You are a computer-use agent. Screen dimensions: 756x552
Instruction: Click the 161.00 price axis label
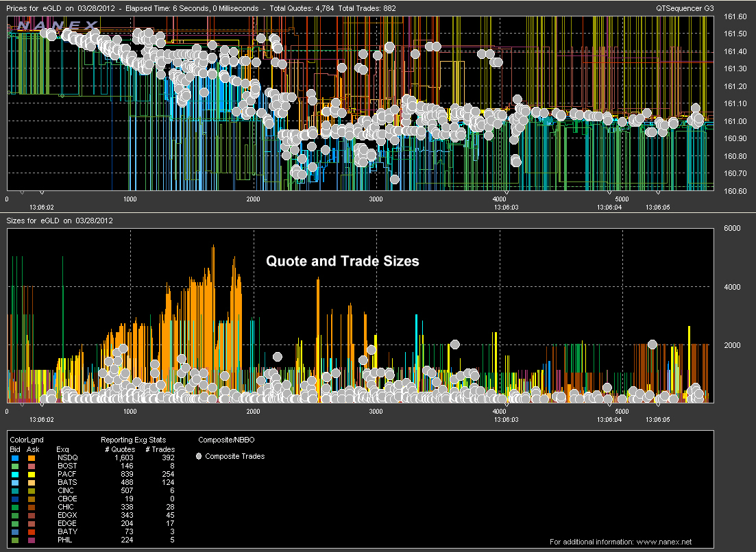coord(735,121)
